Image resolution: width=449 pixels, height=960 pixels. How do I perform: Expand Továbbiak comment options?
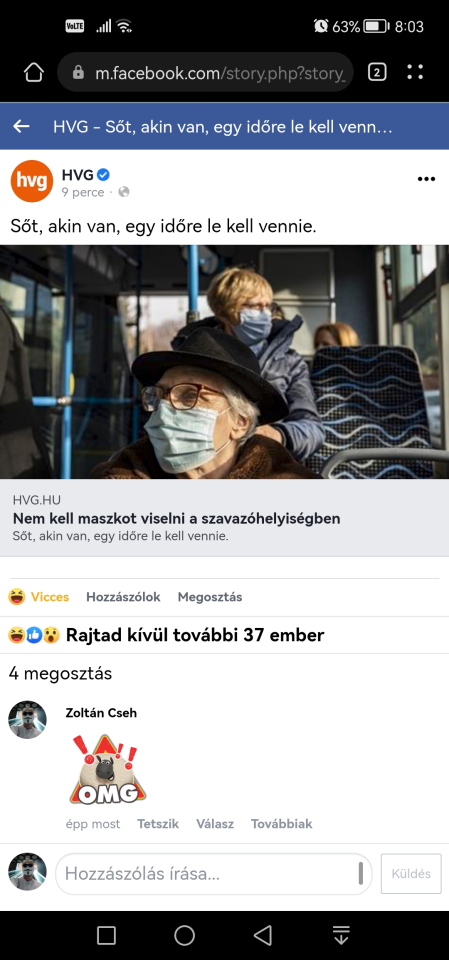[x=281, y=823]
